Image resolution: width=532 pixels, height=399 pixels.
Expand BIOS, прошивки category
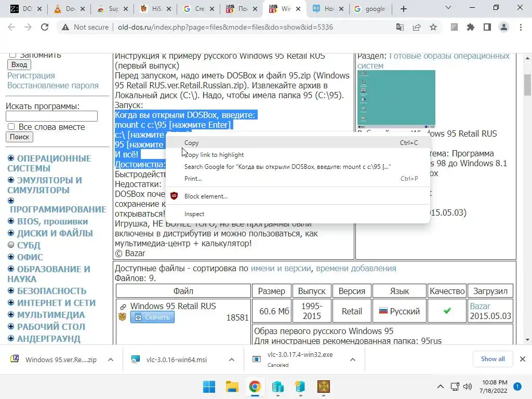[x=11, y=221]
